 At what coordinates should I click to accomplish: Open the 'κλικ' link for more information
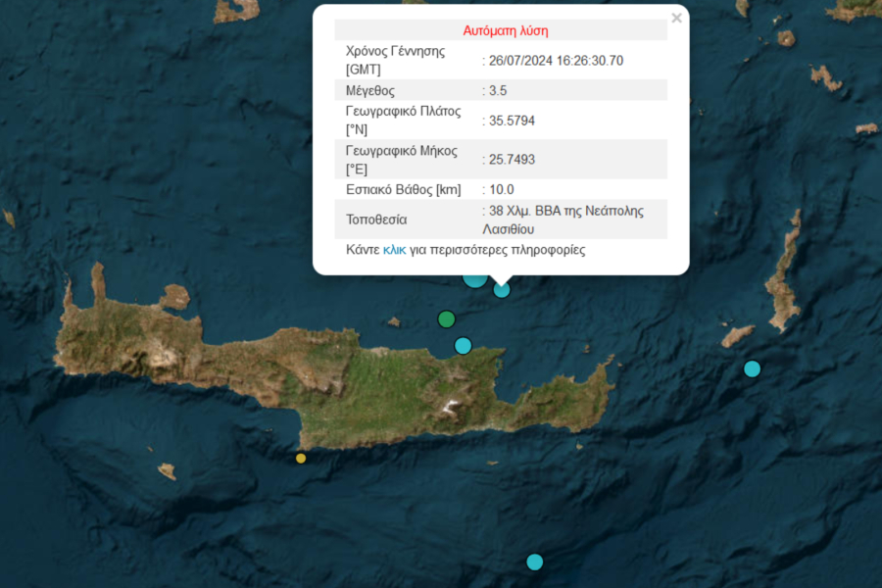click(394, 250)
